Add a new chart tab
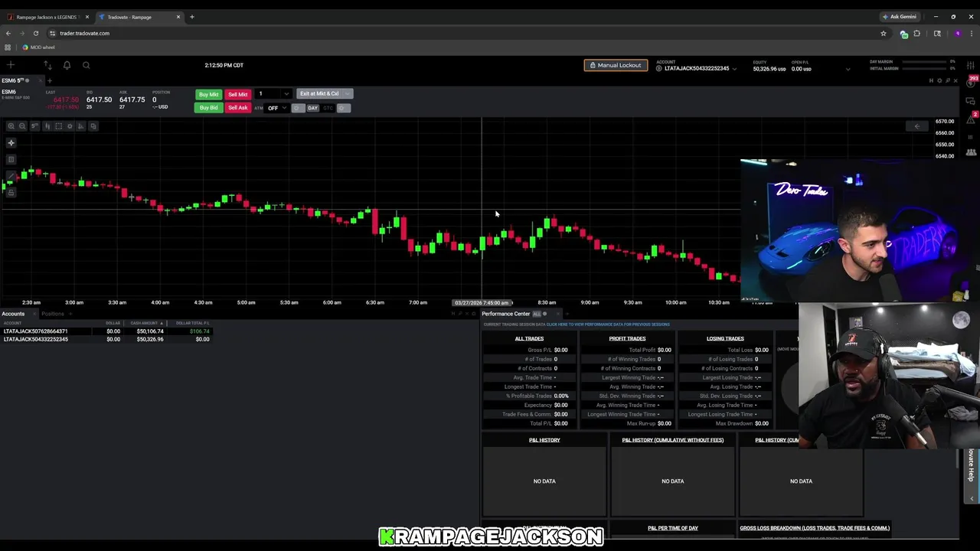This screenshot has height=551, width=980. [x=49, y=80]
